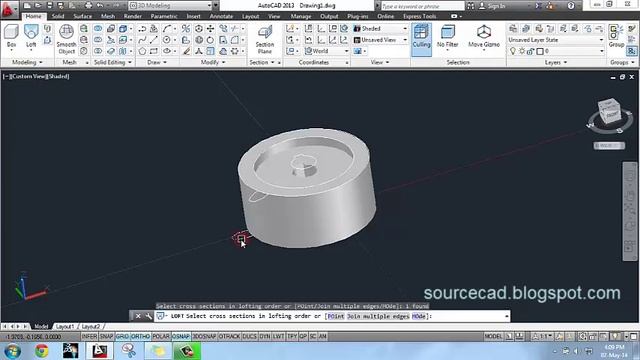Select the Box solid tool
Viewport: 640px width, 360px height.
point(11,36)
